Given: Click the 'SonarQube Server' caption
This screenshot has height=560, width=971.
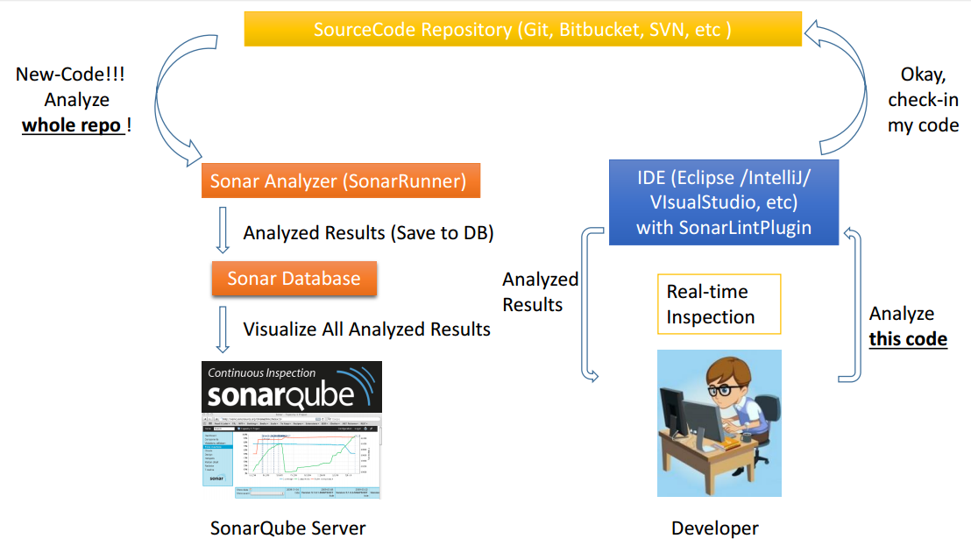Looking at the screenshot, I should click(288, 528).
